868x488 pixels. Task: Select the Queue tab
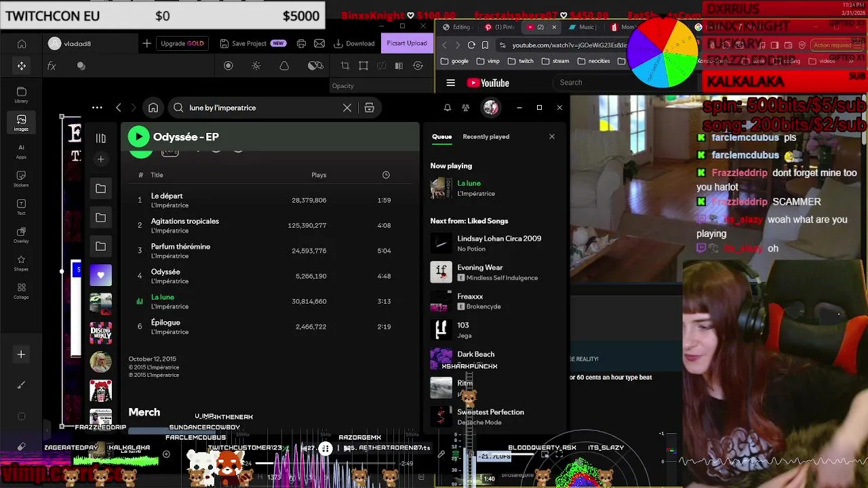[442, 137]
